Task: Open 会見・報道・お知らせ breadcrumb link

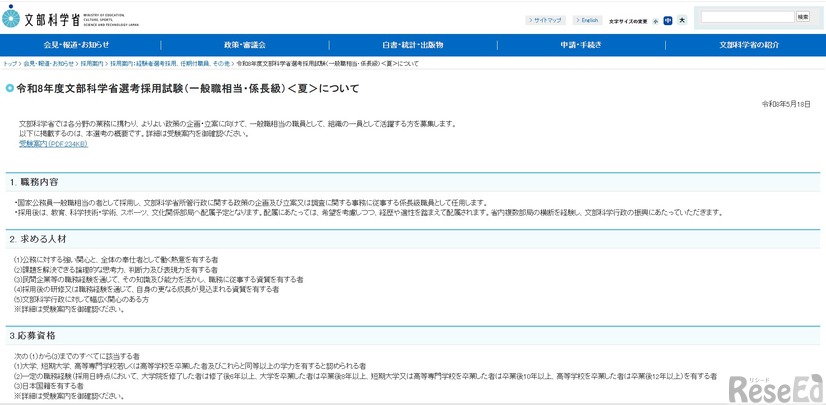Action: point(49,63)
